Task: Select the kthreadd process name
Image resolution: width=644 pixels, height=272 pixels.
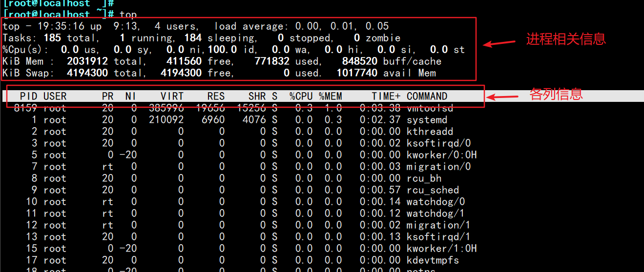Action: point(430,132)
